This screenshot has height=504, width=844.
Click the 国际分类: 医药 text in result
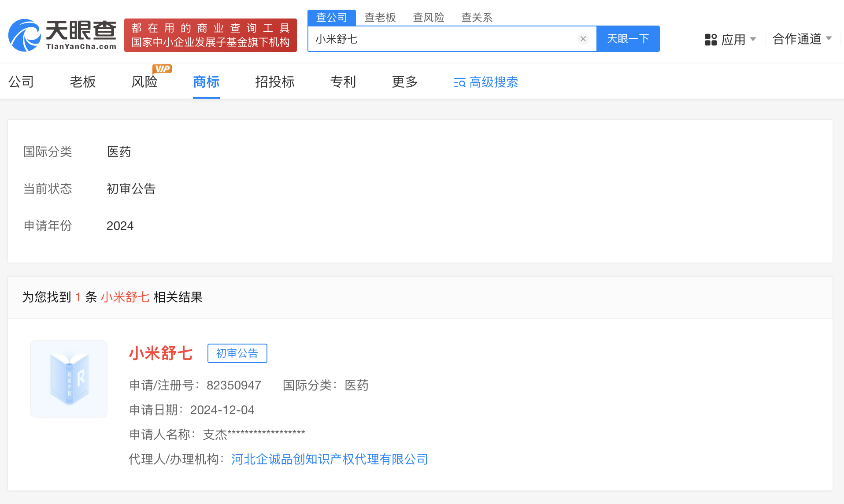(326, 385)
